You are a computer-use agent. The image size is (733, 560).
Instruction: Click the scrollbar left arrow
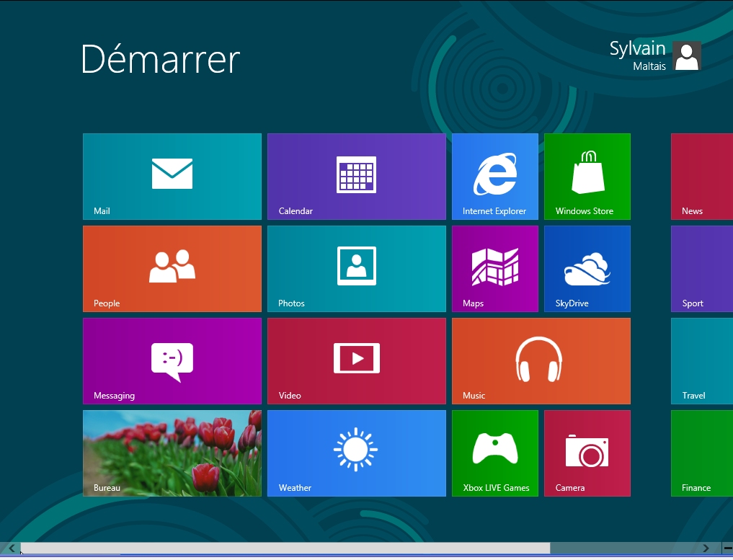12,548
